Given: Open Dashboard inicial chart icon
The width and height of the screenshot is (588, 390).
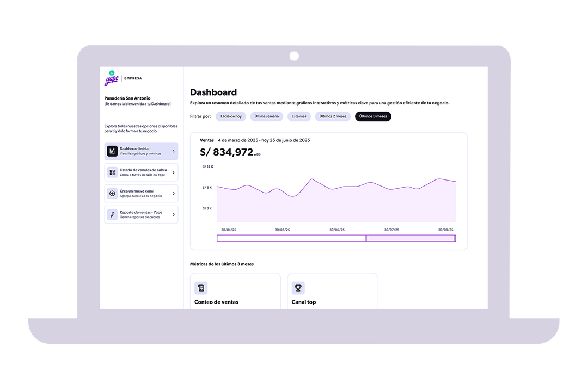Looking at the screenshot, I should (x=112, y=151).
